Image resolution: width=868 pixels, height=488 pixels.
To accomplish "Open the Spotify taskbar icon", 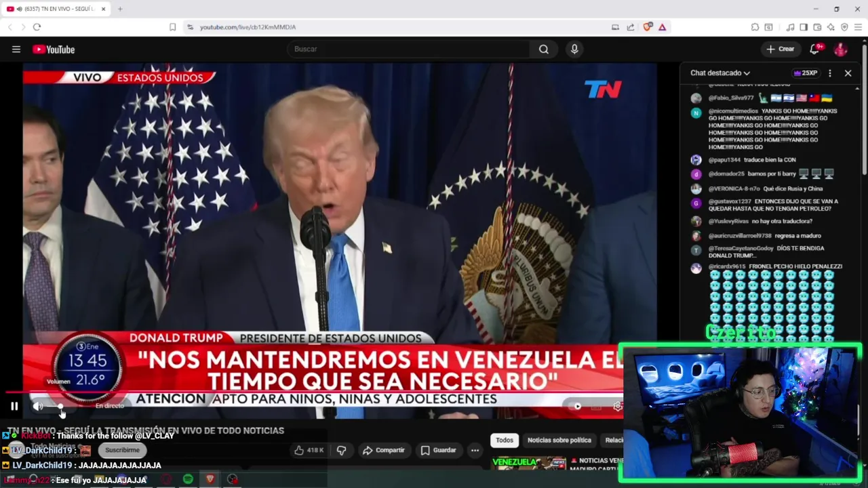I will point(188,479).
